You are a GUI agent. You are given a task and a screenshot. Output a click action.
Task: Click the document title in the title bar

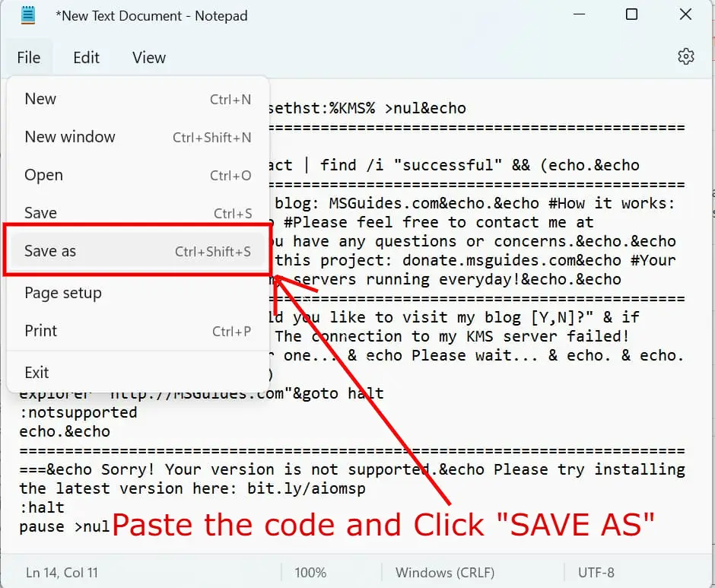tap(151, 15)
